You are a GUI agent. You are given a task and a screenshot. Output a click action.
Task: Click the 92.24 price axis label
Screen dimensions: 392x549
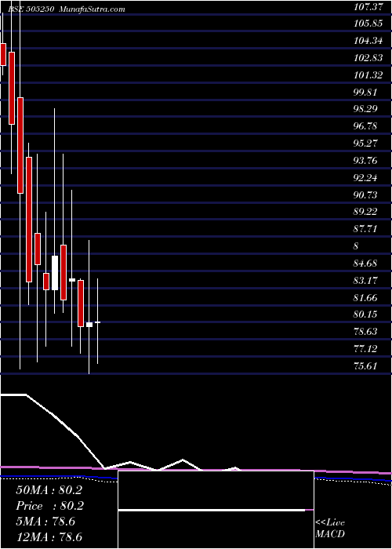pyautogui.click(x=366, y=178)
